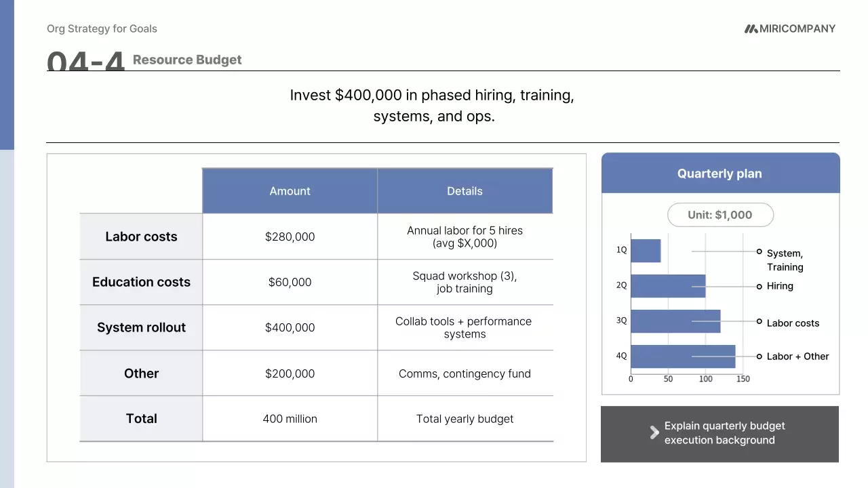Select the Education costs row label
This screenshot has height=488, width=868.
(141, 282)
